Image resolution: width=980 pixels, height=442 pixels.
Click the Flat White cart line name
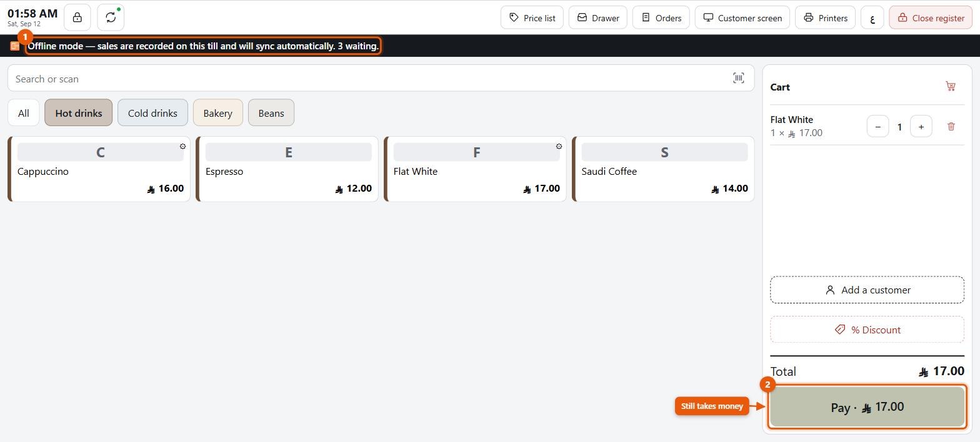[791, 119]
